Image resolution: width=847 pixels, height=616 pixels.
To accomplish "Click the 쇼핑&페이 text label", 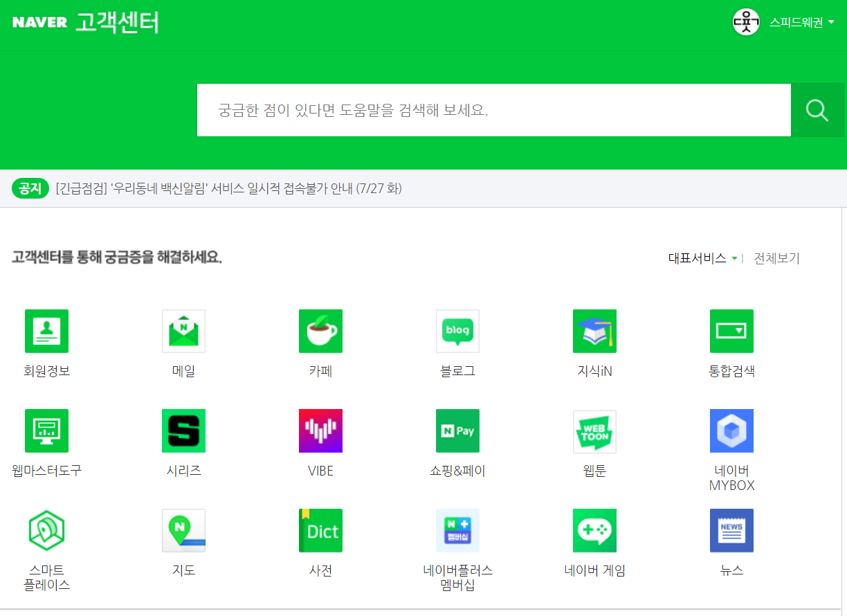I will [457, 471].
